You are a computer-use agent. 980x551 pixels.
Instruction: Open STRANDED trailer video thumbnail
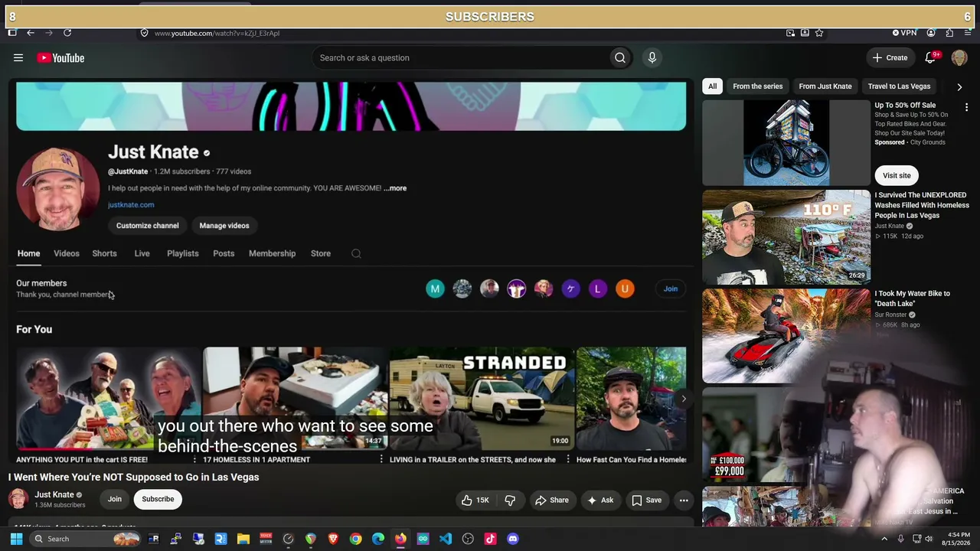[482, 398]
